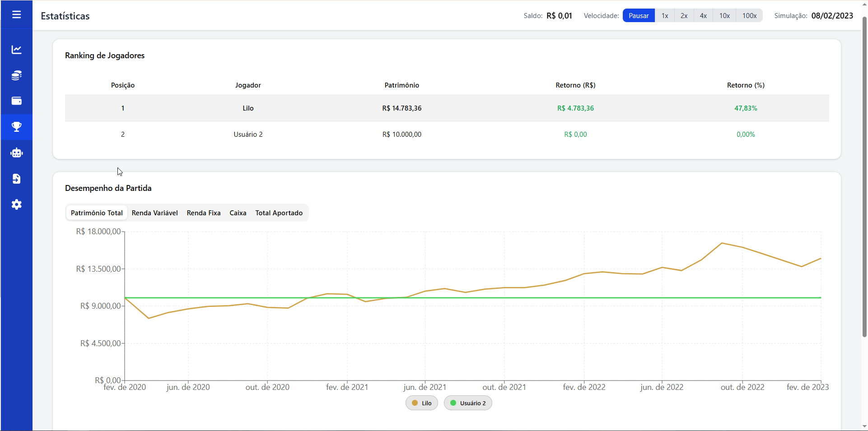Pause the simulation with Pausar

639,16
